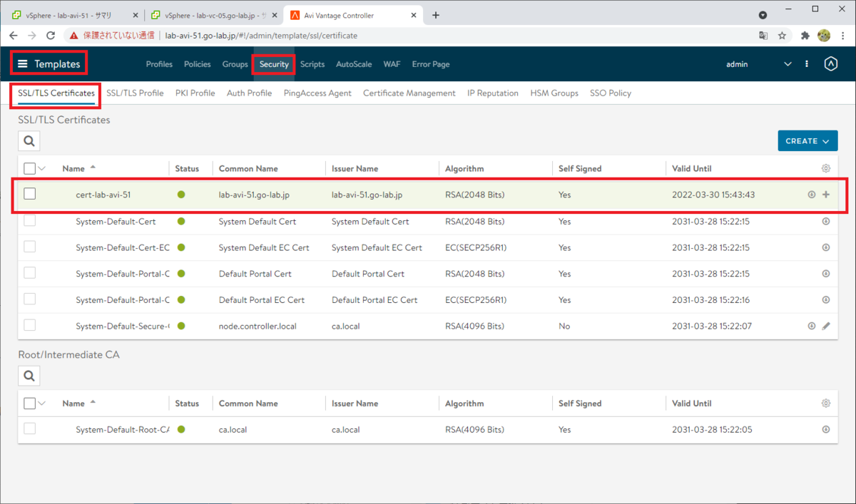Open the Avi header vertical dots menu
Viewport: 856px width, 504px height.
(807, 64)
